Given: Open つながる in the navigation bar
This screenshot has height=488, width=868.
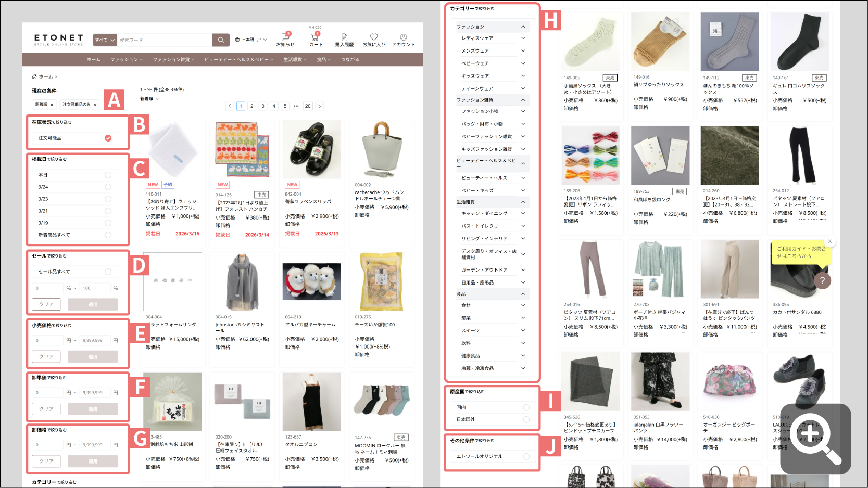Looking at the screenshot, I should 350,59.
